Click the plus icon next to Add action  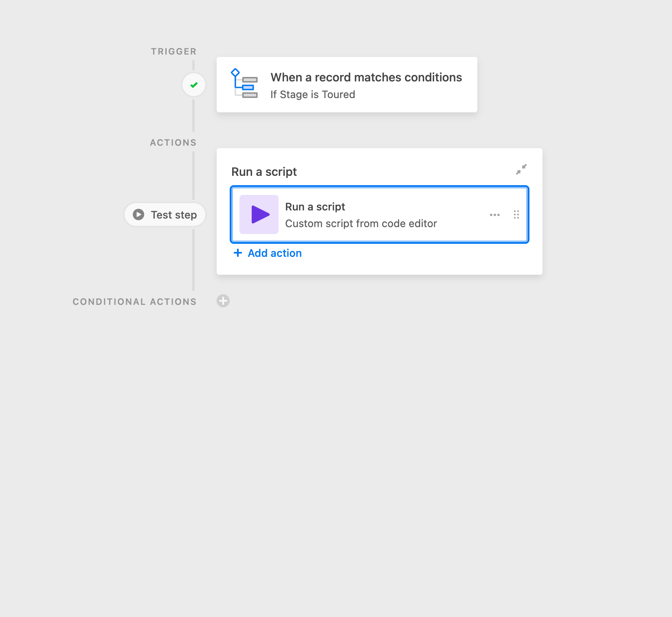[x=238, y=253]
